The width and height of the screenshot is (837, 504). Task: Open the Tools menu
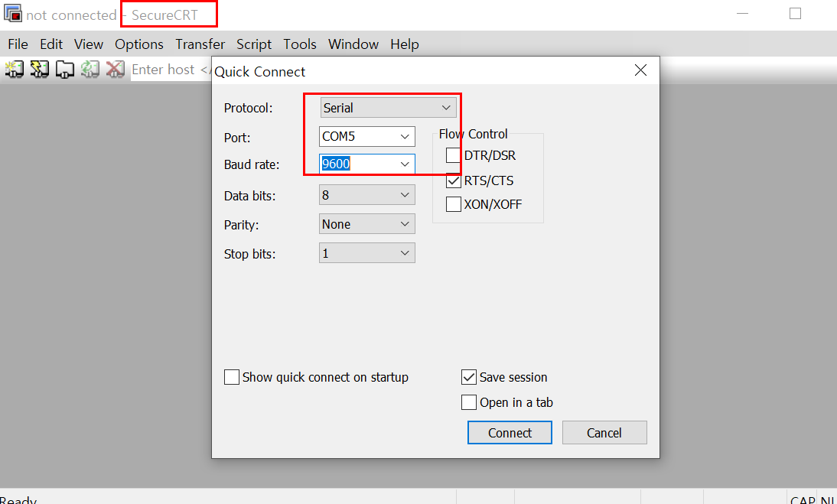click(x=300, y=44)
